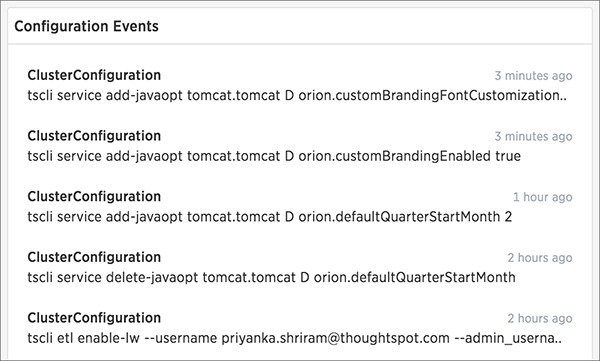Open the second ClusterConfiguration event heading
This screenshot has width=600, height=361.
94,136
